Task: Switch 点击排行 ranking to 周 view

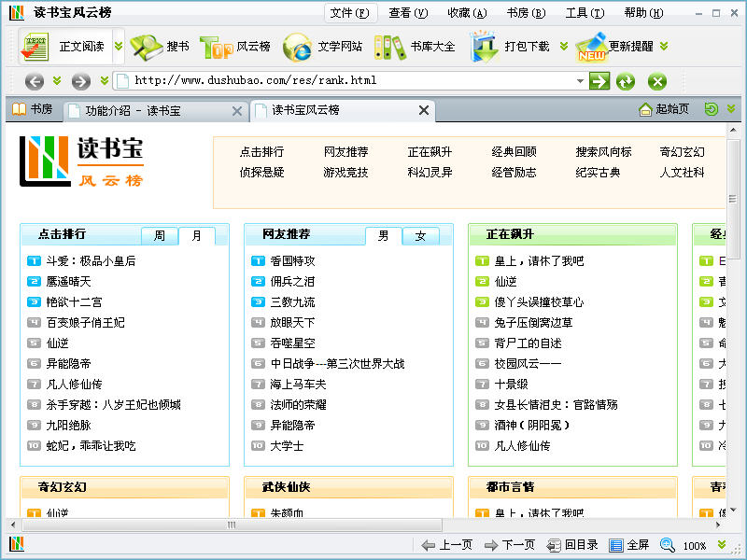Action: click(x=160, y=235)
